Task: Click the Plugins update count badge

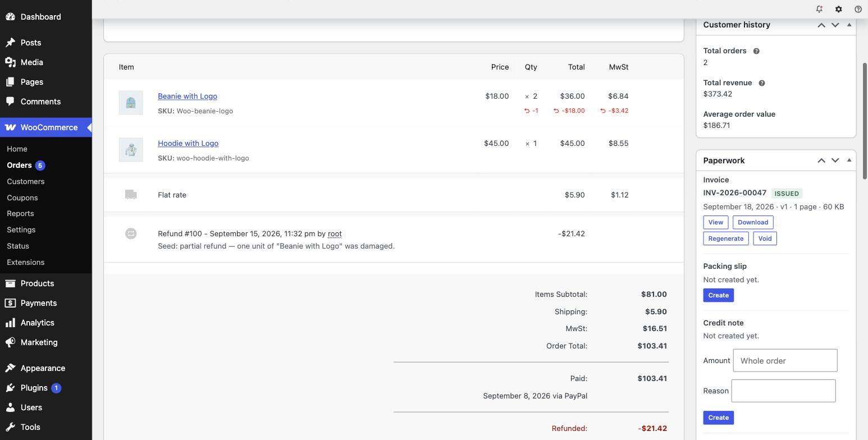Action: pos(56,388)
